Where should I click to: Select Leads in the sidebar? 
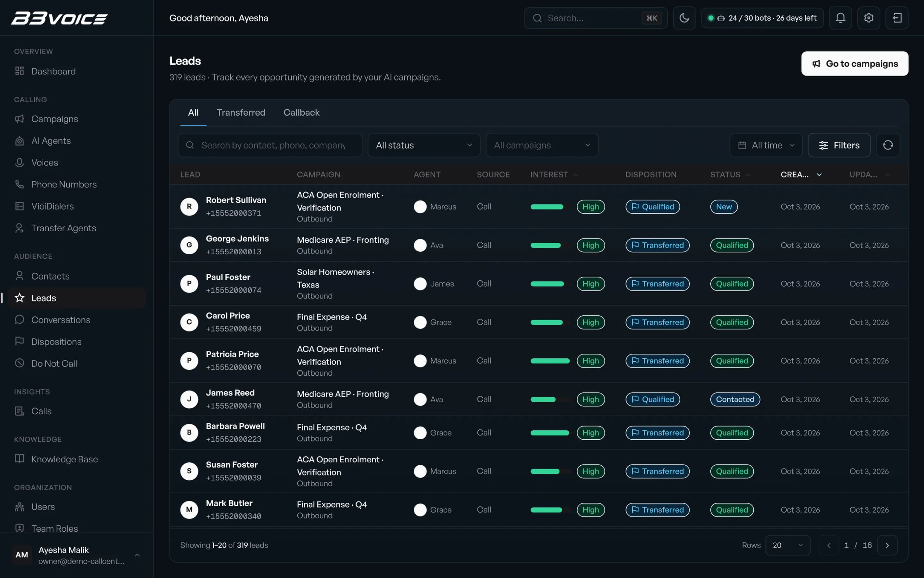77,298
